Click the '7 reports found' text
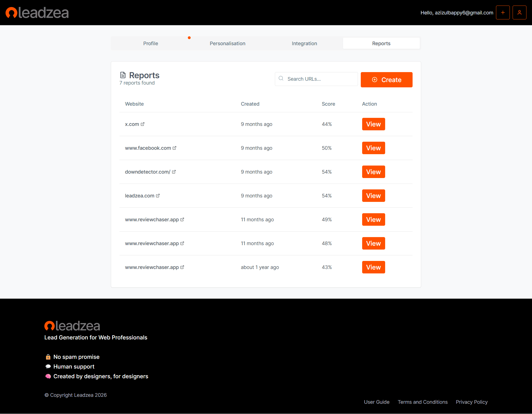Screen dimensions: 532x414 coord(137,83)
